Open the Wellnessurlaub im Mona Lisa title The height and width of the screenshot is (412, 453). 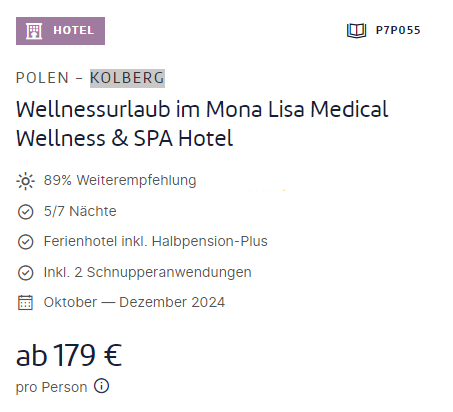[202, 124]
